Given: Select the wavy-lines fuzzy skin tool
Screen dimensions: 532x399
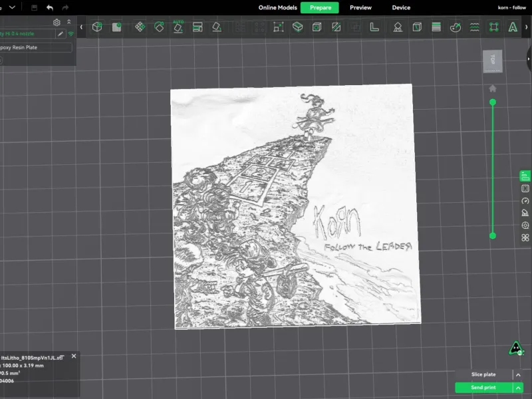Looking at the screenshot, I should (475, 27).
